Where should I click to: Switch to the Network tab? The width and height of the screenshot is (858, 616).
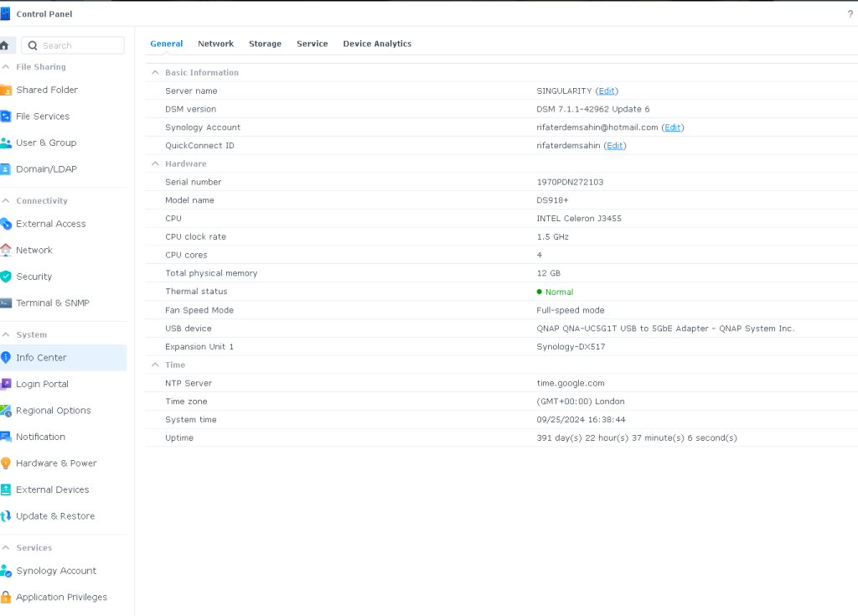(x=215, y=44)
